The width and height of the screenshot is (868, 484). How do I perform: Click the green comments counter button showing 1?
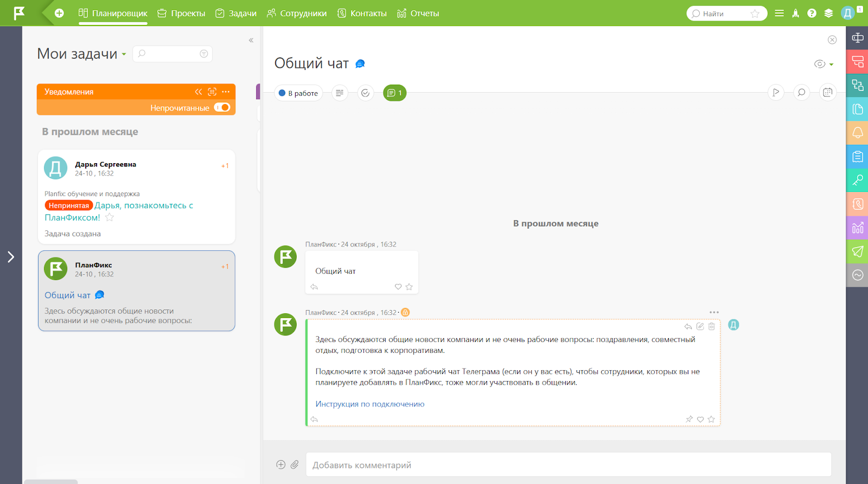395,93
